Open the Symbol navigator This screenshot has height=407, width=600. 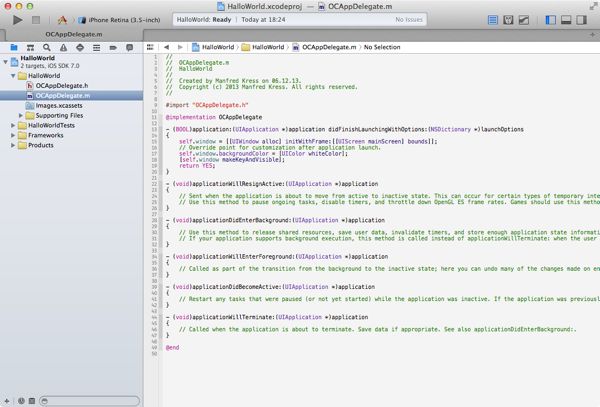pos(30,47)
